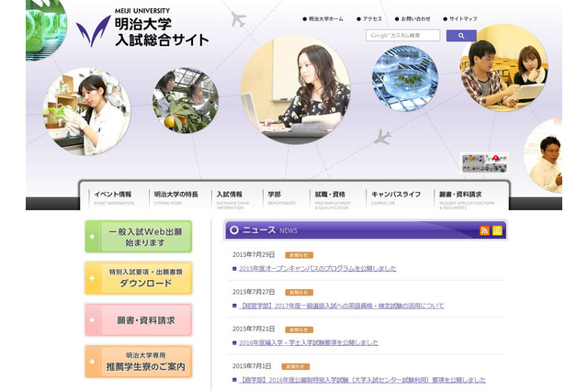This screenshot has height=391, width=588.
Task: Click the two students studying photo
Action: (x=504, y=68)
